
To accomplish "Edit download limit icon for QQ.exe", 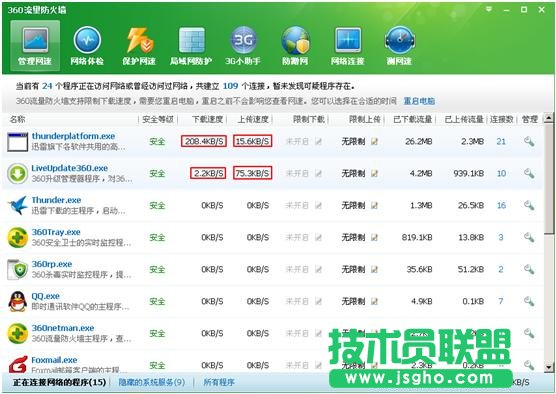I will click(x=318, y=301).
